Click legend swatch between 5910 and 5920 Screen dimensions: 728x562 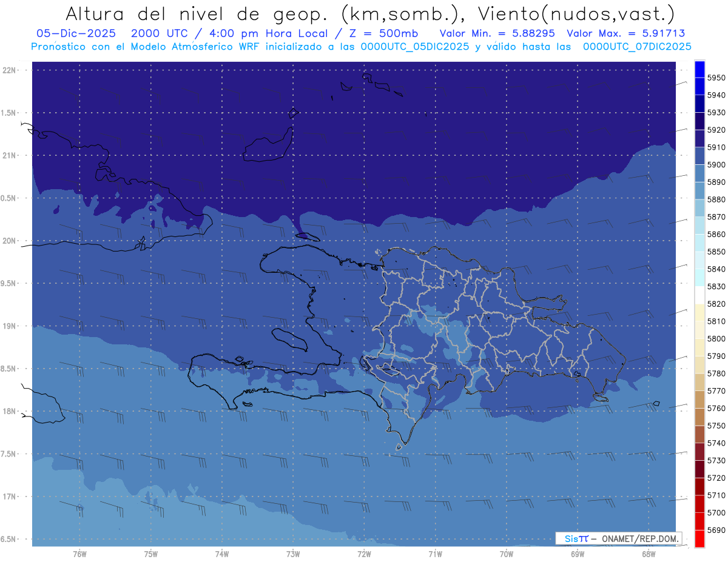[x=699, y=139]
